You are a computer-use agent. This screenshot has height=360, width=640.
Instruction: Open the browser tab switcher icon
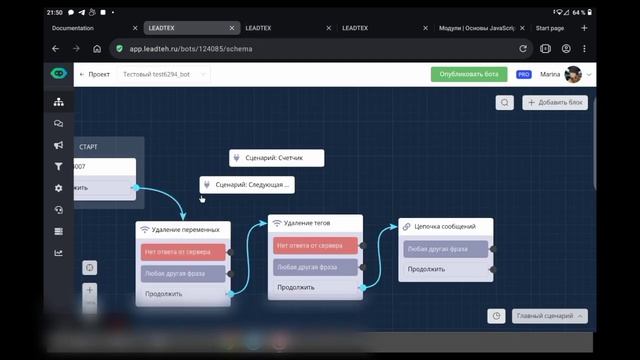[x=545, y=49]
